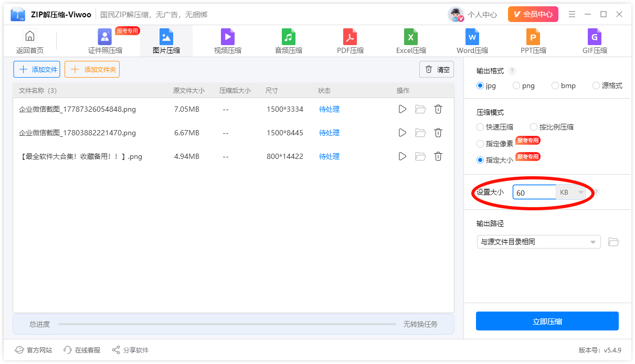Open output folder for 企业微信截图_17787326054848.png
This screenshot has width=635, height=364.
click(x=420, y=109)
